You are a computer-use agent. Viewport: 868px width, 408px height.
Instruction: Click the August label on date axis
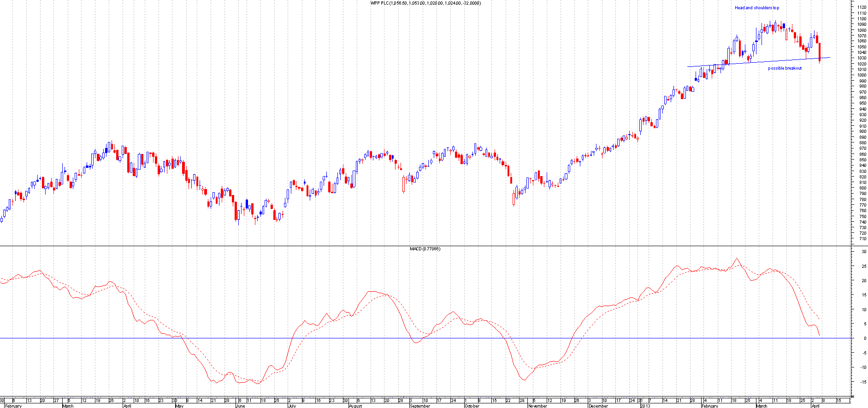click(x=355, y=406)
